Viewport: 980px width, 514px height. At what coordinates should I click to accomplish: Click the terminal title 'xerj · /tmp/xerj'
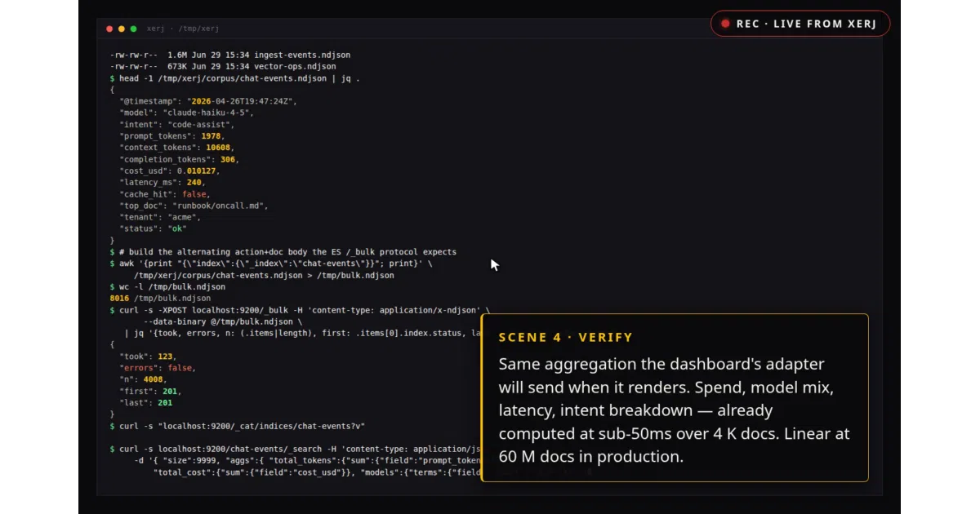coord(183,29)
